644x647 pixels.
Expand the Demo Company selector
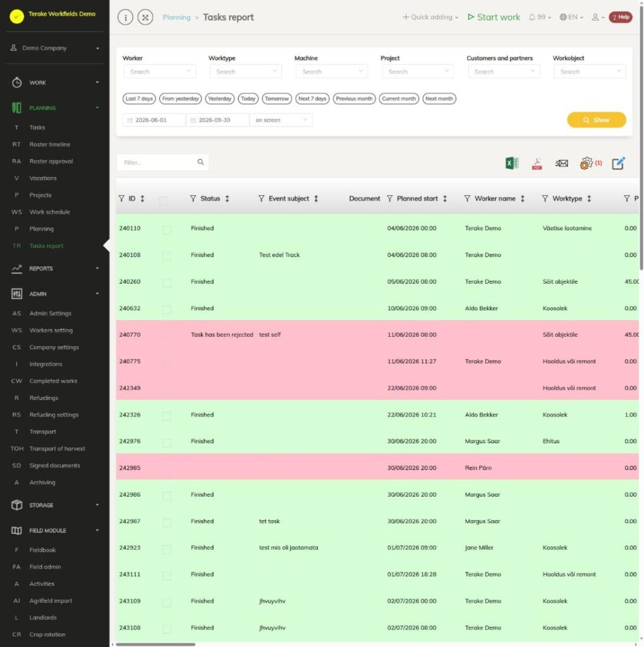tap(55, 48)
